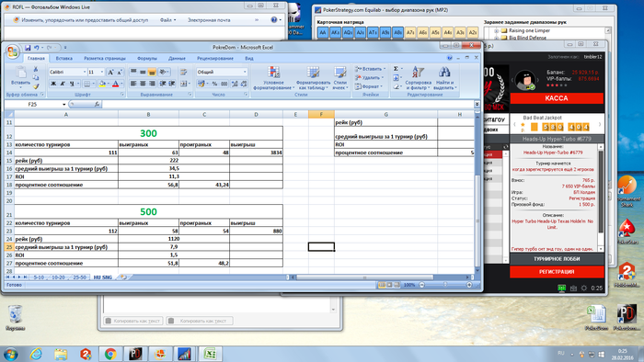Open Сортировка и фильтр menu
644x362 pixels.
click(418, 78)
